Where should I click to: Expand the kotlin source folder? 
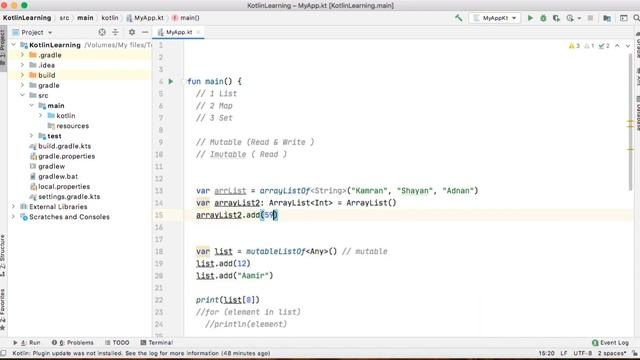pos(40,116)
